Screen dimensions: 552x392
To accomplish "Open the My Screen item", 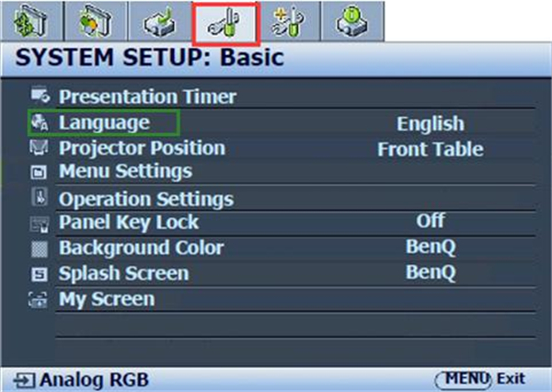I will coord(107,300).
